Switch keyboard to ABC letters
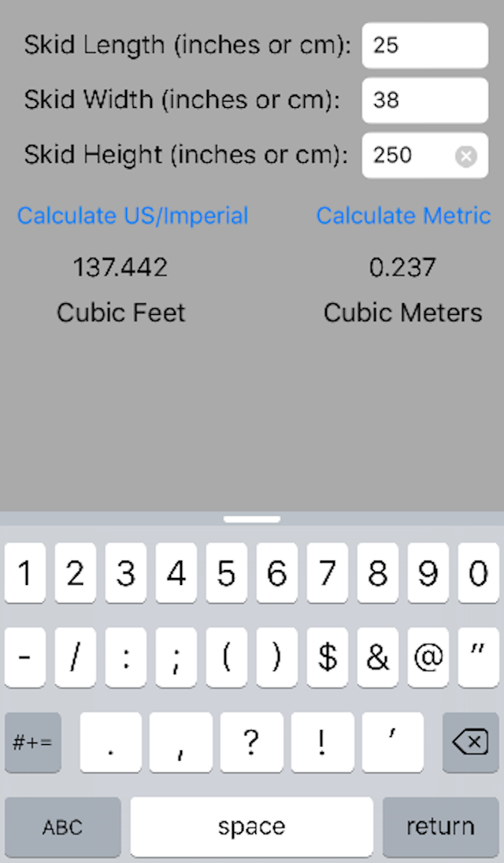Image resolution: width=504 pixels, height=863 pixels. (x=62, y=827)
